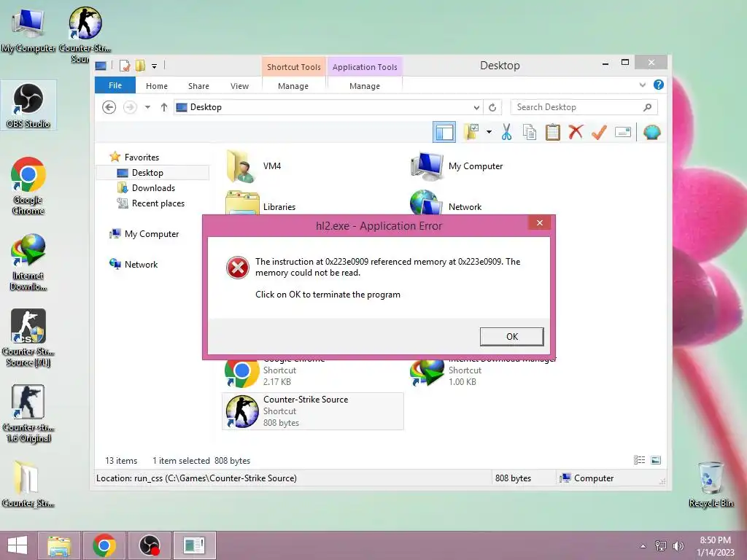Refresh the Desktop folder view
The height and width of the screenshot is (560, 747).
coord(492,108)
